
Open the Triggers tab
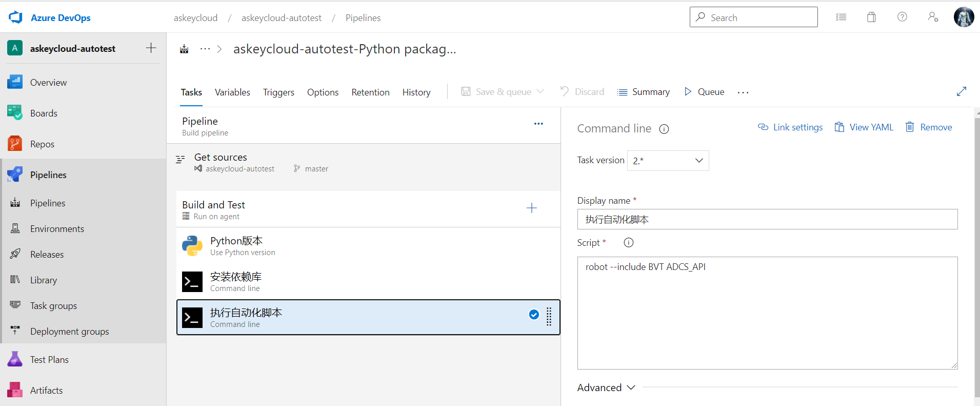point(278,92)
